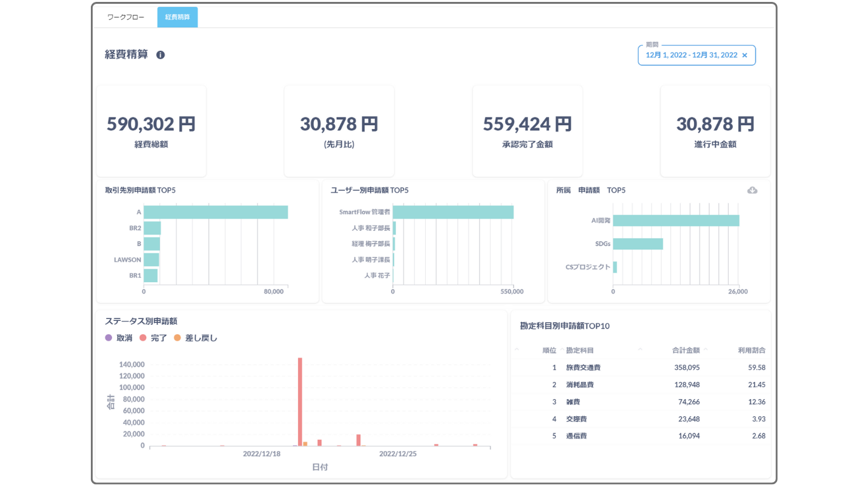Click the (先月比) summary card
Screen dimensions: 868x488
tap(339, 131)
